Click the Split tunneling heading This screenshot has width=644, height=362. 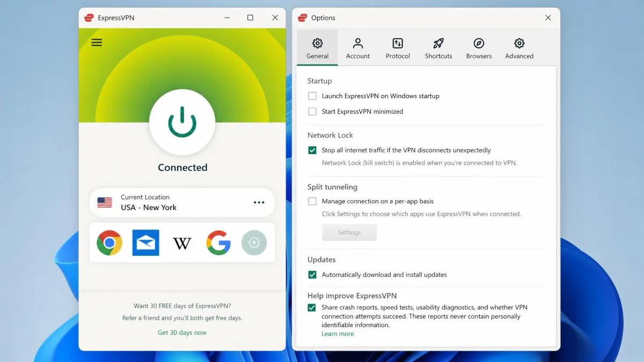coord(332,187)
